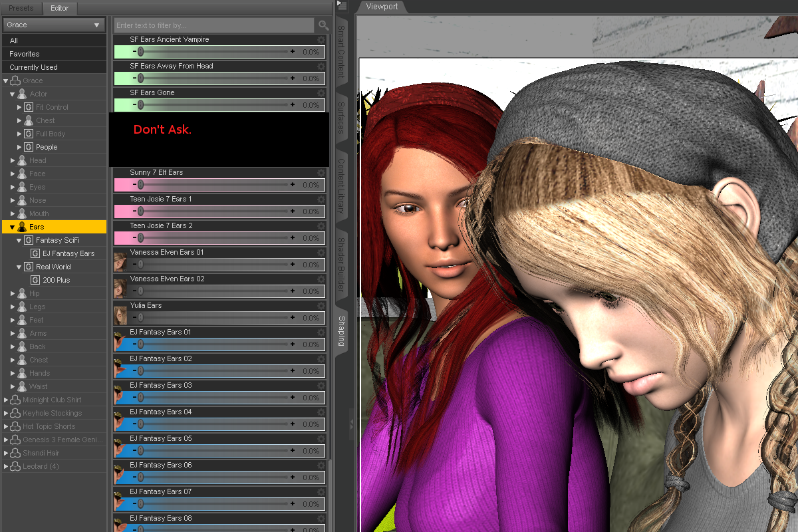The height and width of the screenshot is (532, 798).
Task: Expand the Head category
Action: 13,160
